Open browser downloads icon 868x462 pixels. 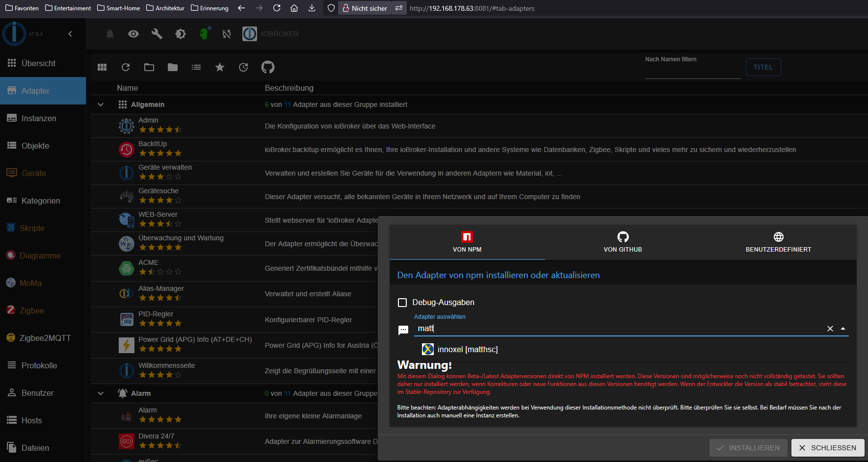tap(312, 8)
